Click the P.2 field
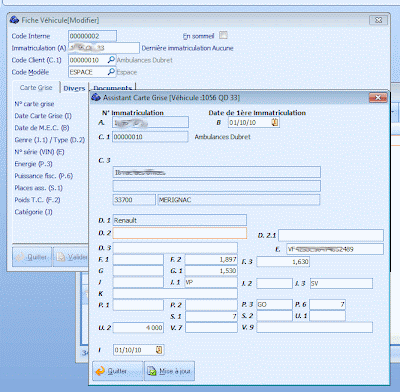 click(211, 305)
